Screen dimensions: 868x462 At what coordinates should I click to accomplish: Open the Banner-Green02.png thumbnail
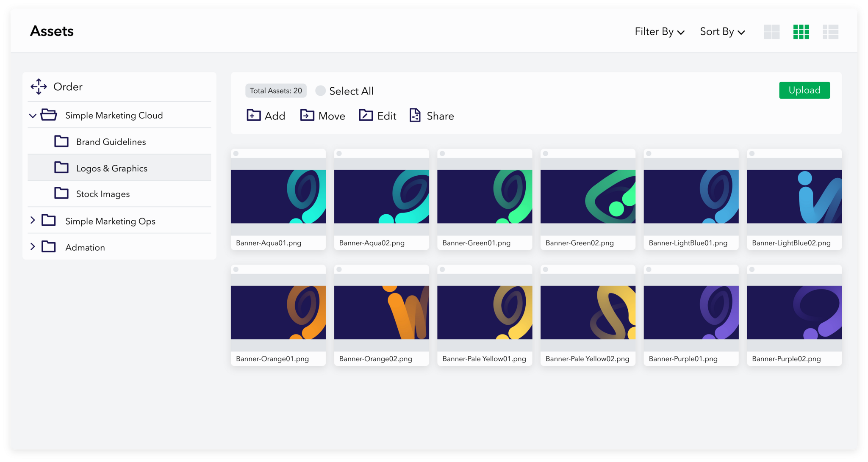point(588,196)
